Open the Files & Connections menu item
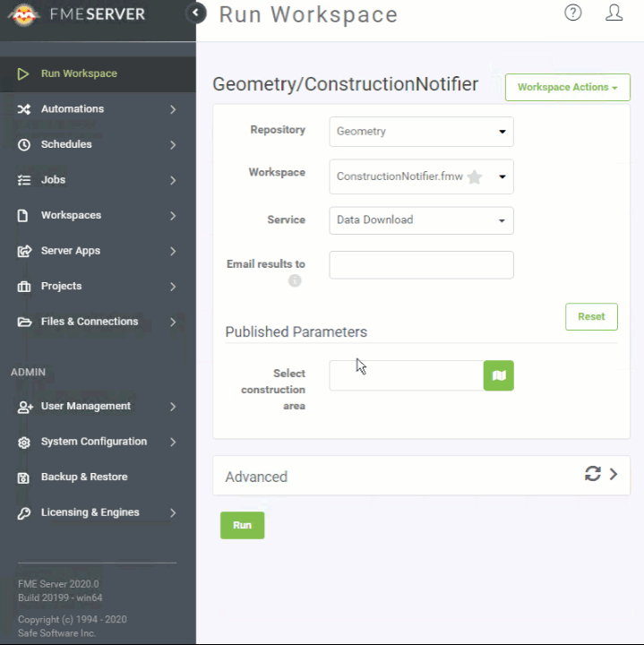Image resolution: width=644 pixels, height=645 pixels. pyautogui.click(x=98, y=322)
